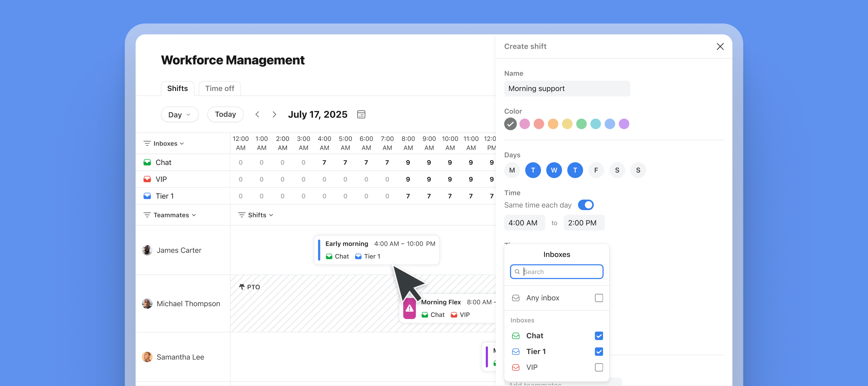
Task: Click the red VIP icon in popup
Action: tap(516, 368)
